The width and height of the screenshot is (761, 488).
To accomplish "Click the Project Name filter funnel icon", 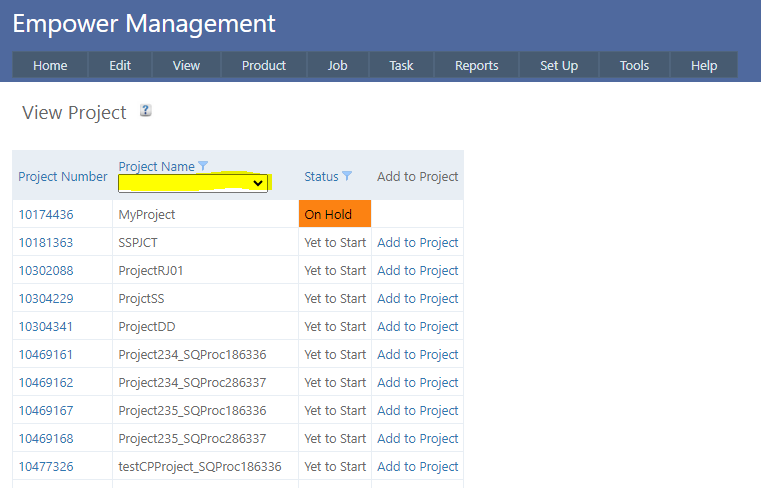I will click(203, 166).
